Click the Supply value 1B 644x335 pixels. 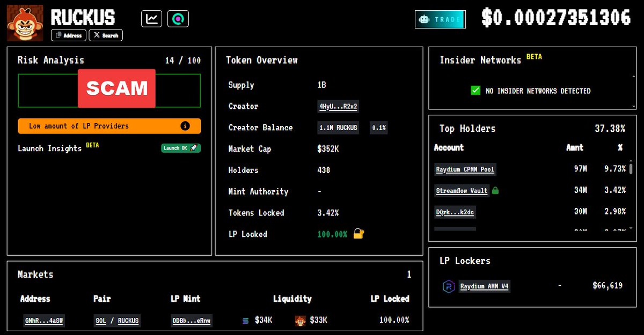click(322, 85)
